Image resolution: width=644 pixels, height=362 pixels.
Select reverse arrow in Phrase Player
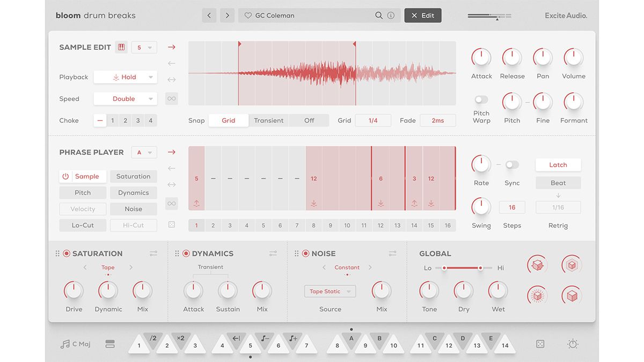tap(171, 168)
